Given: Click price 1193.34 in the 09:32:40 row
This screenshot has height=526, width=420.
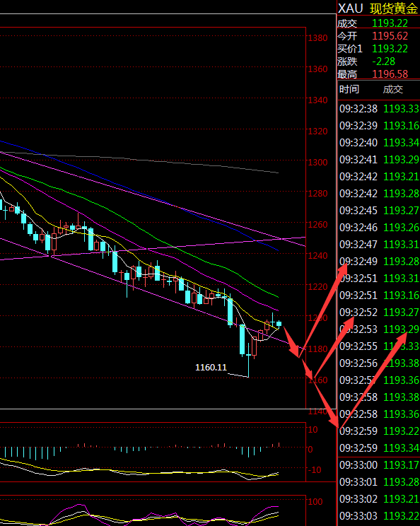Looking at the screenshot, I should pos(401,143).
